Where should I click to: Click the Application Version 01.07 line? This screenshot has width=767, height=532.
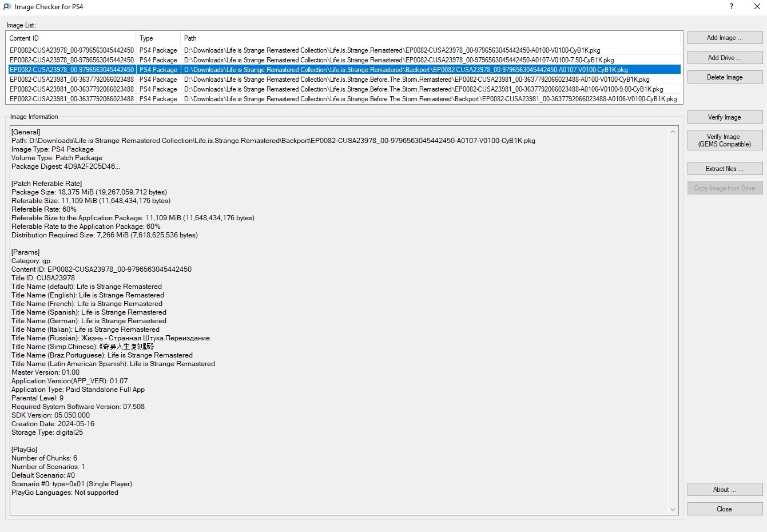click(70, 381)
